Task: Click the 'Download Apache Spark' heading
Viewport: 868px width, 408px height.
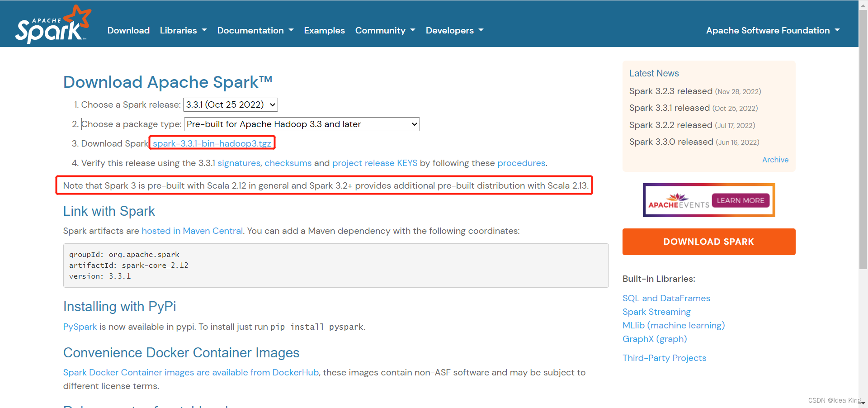Action: pyautogui.click(x=168, y=82)
